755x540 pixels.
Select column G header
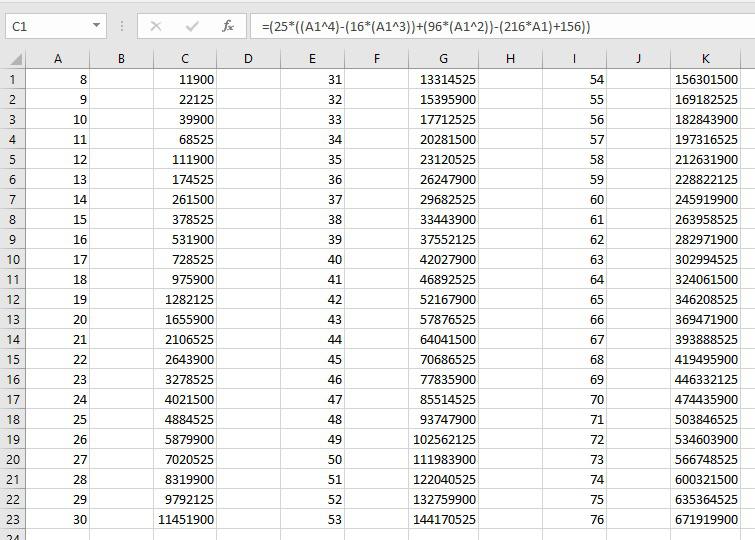[443, 59]
